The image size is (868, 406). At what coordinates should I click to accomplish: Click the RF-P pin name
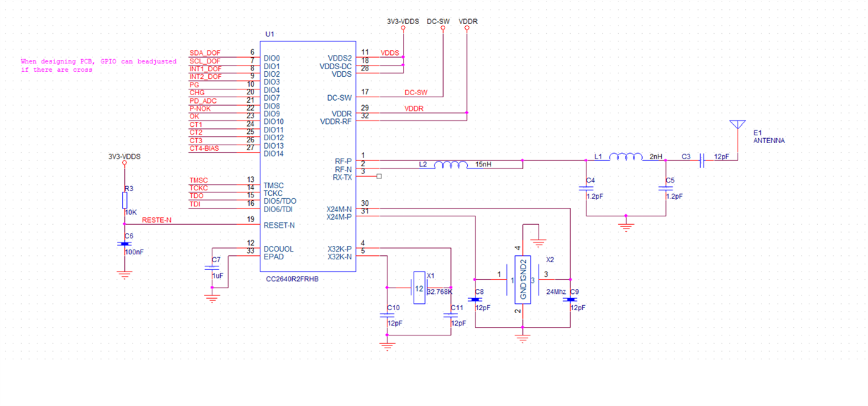click(x=343, y=161)
